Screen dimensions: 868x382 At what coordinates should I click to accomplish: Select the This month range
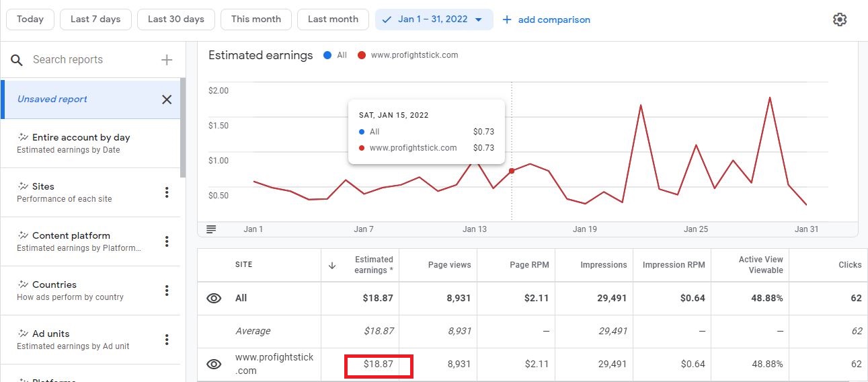pyautogui.click(x=256, y=19)
